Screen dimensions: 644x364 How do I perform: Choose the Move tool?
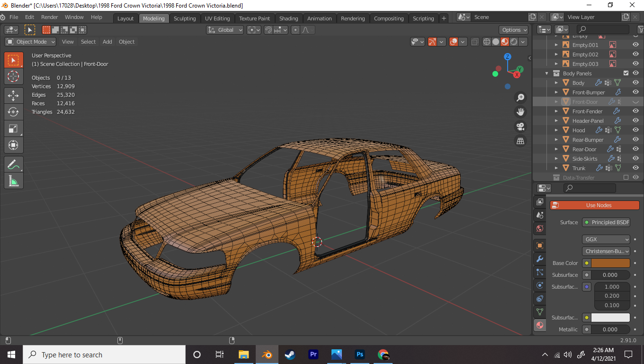click(x=14, y=95)
